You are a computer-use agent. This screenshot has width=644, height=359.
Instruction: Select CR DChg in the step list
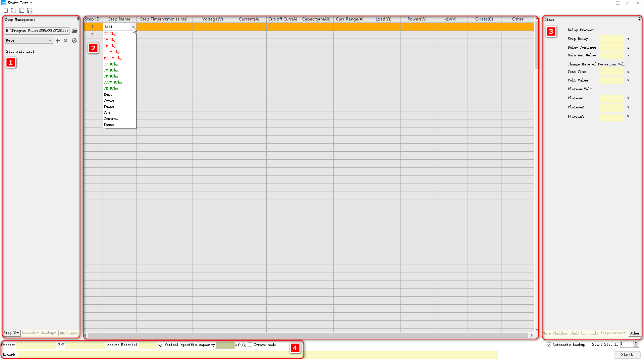pyautogui.click(x=111, y=88)
